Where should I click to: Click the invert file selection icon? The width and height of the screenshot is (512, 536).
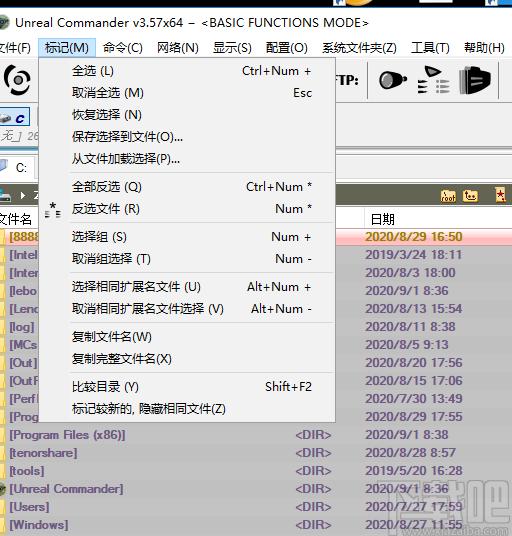[x=53, y=210]
